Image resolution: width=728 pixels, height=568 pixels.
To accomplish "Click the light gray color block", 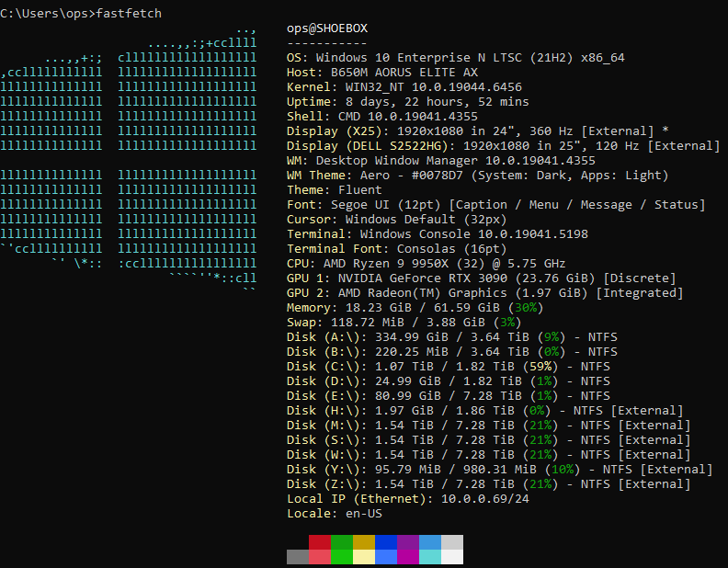I will pos(452,542).
